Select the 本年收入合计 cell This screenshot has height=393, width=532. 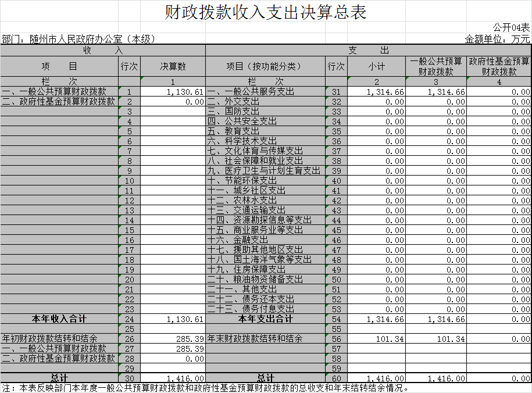pos(59,319)
